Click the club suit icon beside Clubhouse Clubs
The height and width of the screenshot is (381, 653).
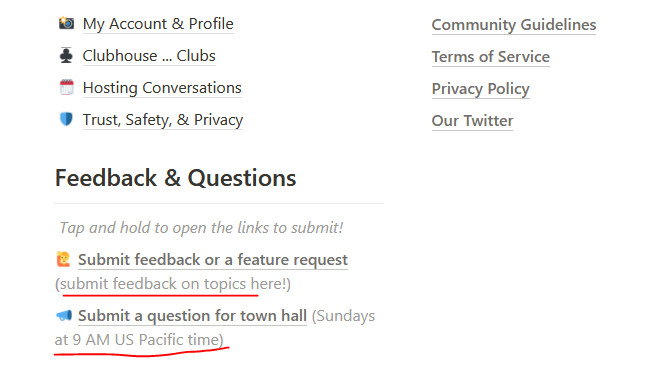[x=66, y=55]
